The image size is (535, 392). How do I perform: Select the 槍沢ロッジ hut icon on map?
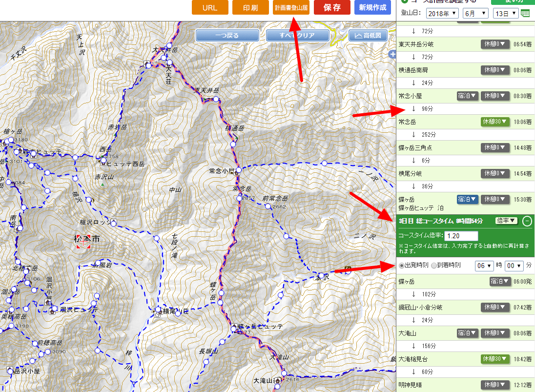click(x=113, y=222)
